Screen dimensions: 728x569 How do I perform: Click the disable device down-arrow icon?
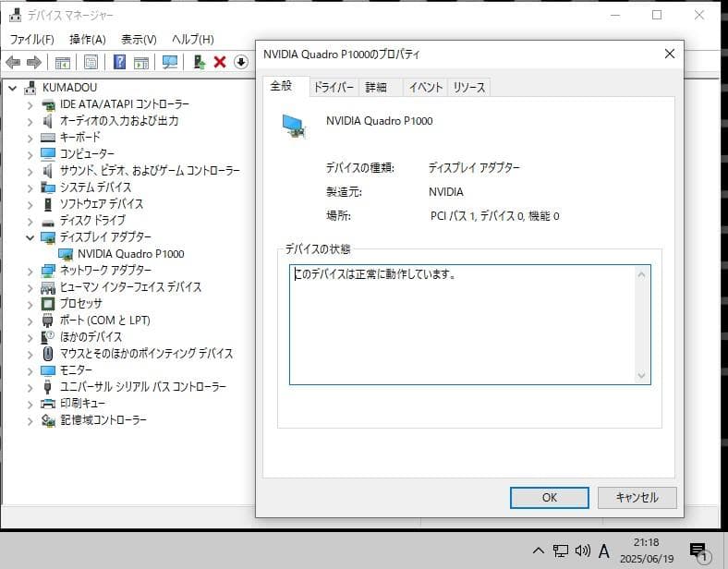[x=240, y=62]
